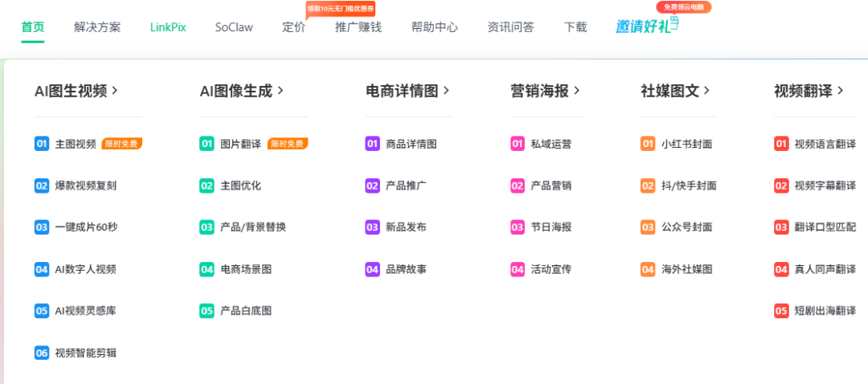Image resolution: width=868 pixels, height=384 pixels.
Task: Click the purple 03 badge beside 新品发布
Action: 372,227
